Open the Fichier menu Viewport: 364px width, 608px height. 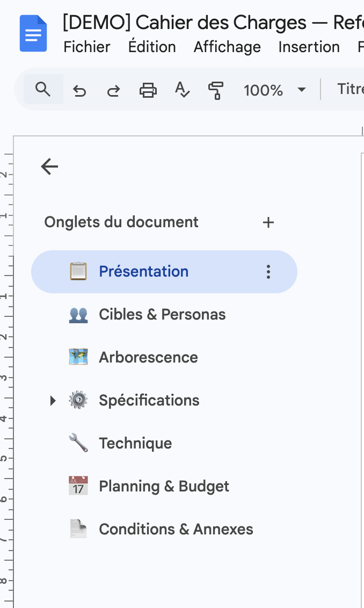(x=87, y=47)
